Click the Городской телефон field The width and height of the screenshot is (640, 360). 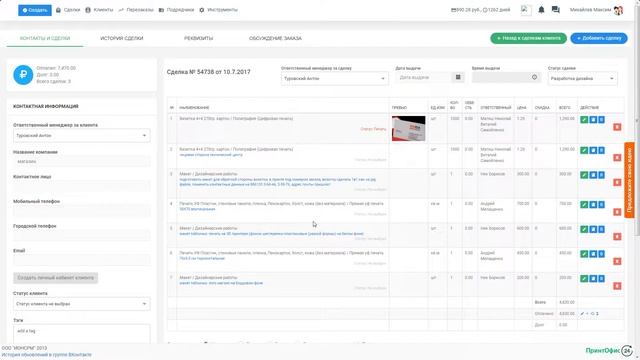[x=82, y=236]
